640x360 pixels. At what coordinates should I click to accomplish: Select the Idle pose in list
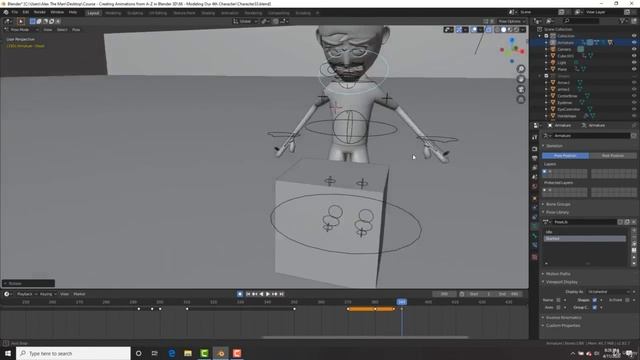[x=584, y=232]
